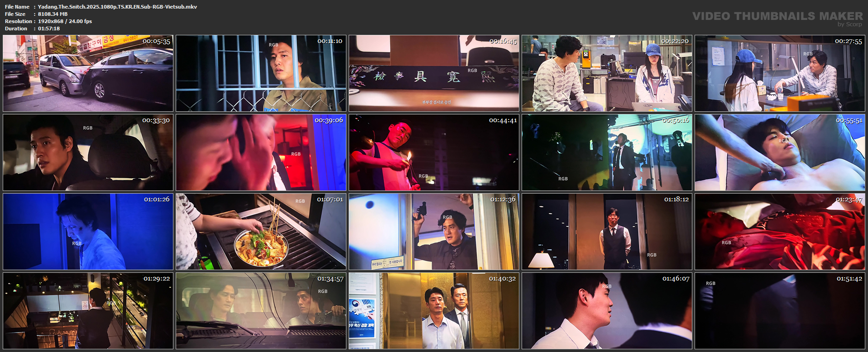Click the File Name label
Viewport: 868px width, 352px height.
[17, 7]
